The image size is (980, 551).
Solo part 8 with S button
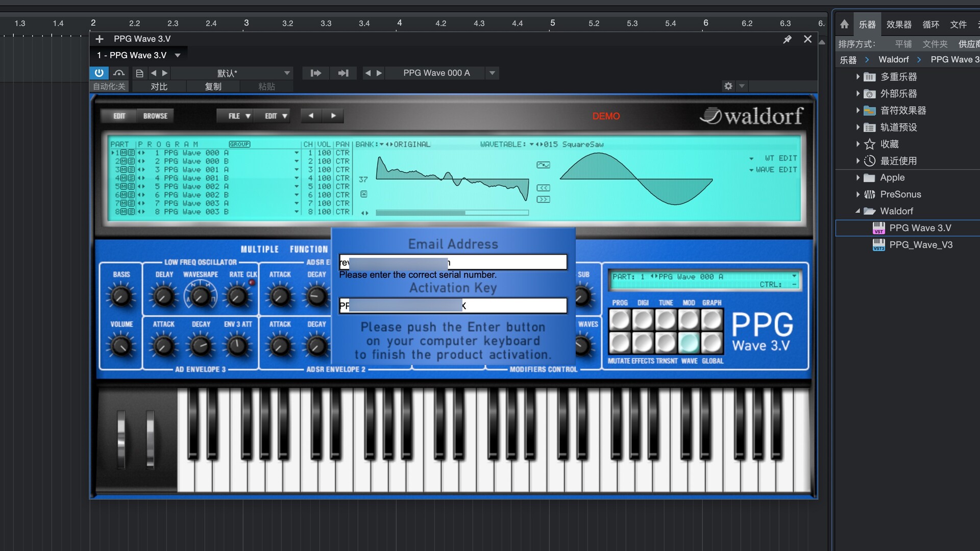(131, 212)
